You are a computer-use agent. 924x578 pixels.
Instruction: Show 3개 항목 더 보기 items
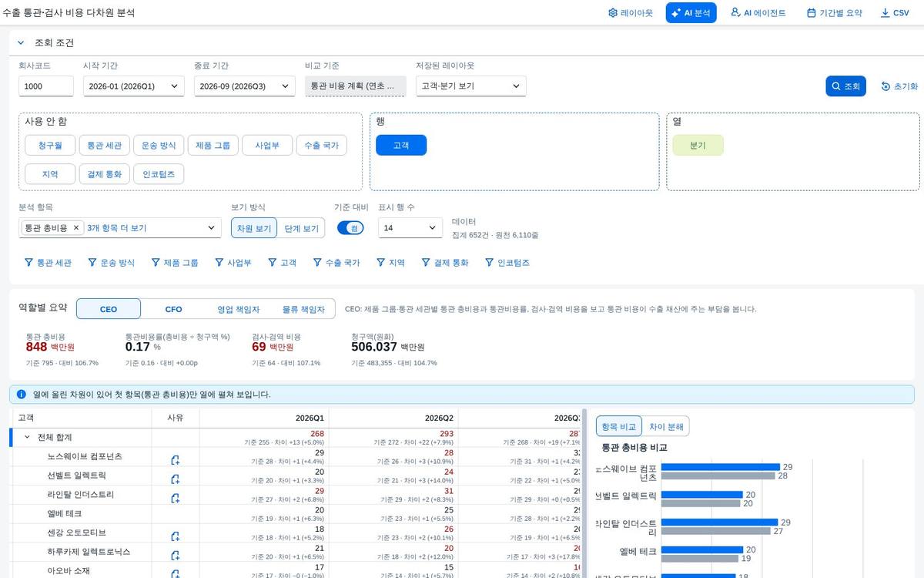[117, 228]
